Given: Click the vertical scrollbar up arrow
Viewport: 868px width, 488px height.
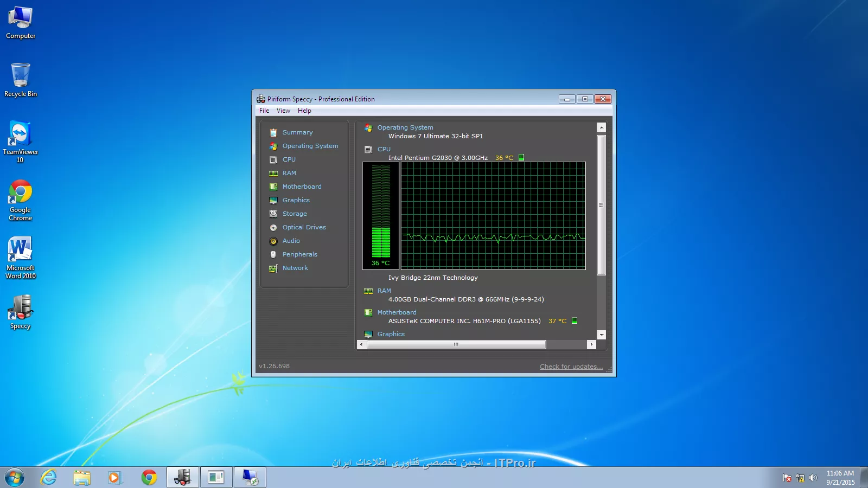Looking at the screenshot, I should tap(601, 127).
